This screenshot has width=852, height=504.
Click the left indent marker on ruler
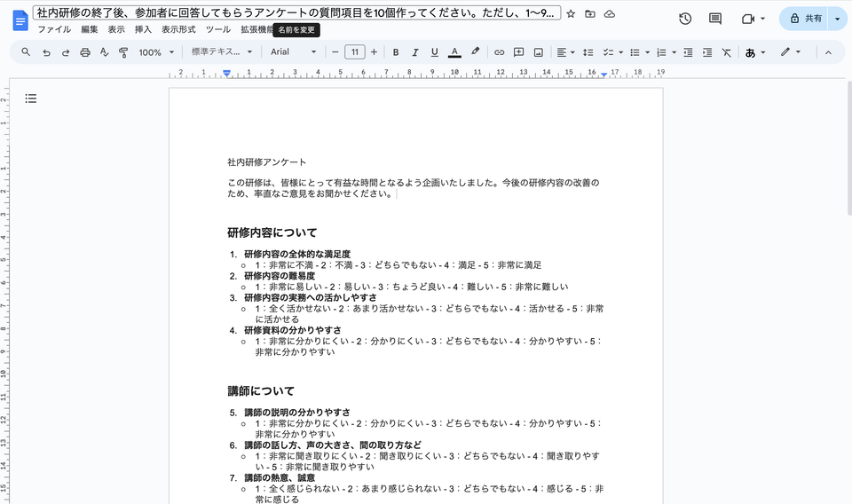[x=227, y=73]
